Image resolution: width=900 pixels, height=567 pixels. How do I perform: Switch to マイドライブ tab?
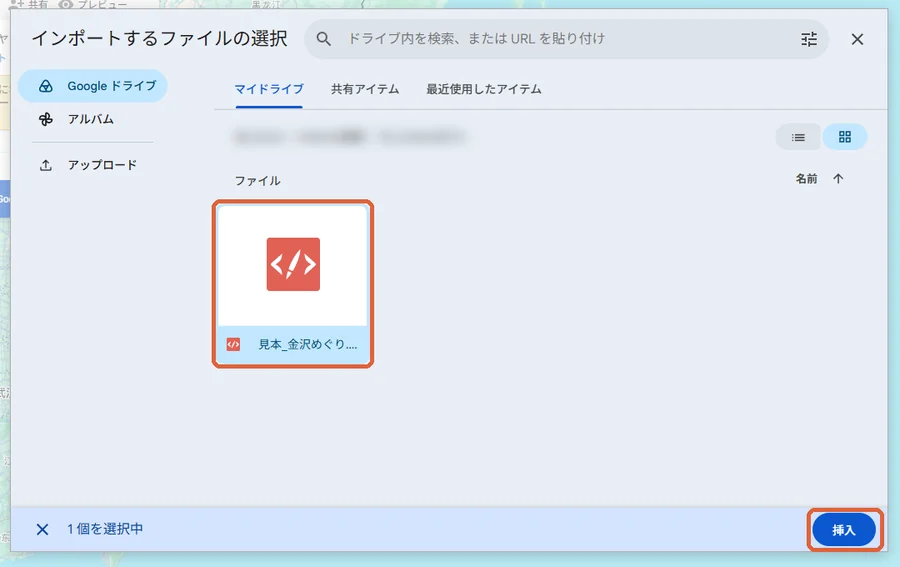(269, 90)
